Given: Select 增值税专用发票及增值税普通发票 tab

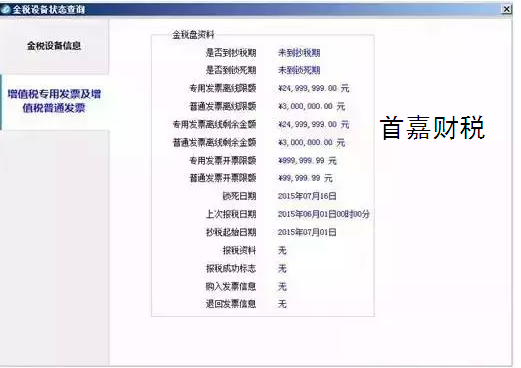Looking at the screenshot, I should pos(54,101).
